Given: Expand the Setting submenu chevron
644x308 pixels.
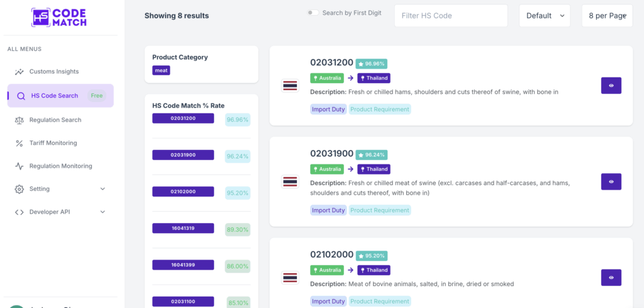Looking at the screenshot, I should [x=103, y=189].
